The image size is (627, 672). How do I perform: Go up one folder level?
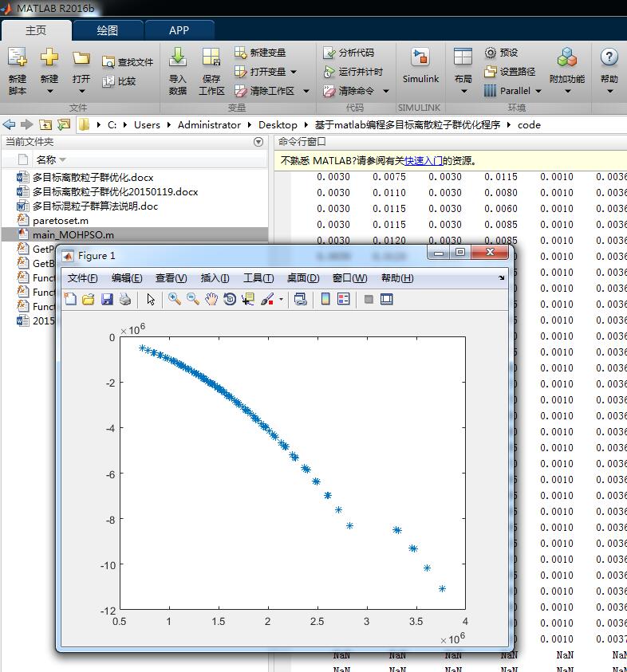(x=45, y=124)
